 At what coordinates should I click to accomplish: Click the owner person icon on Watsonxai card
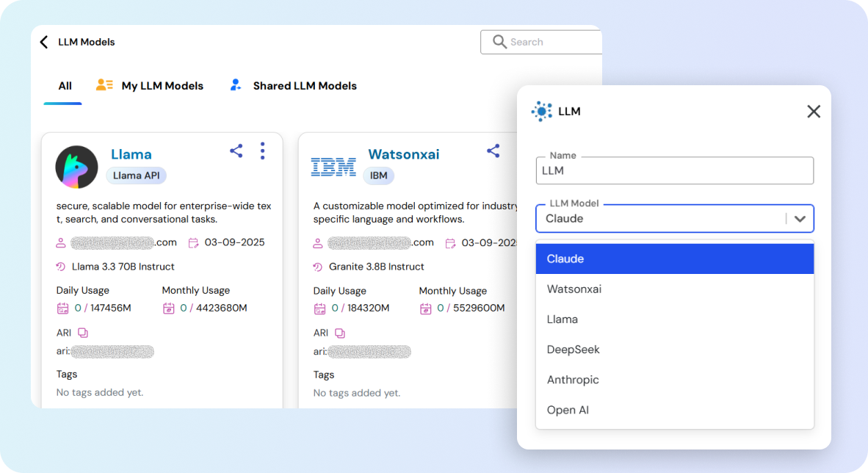(318, 242)
